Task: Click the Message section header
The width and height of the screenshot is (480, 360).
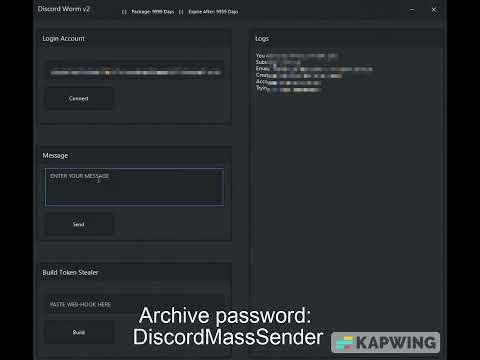Action: tap(55, 156)
